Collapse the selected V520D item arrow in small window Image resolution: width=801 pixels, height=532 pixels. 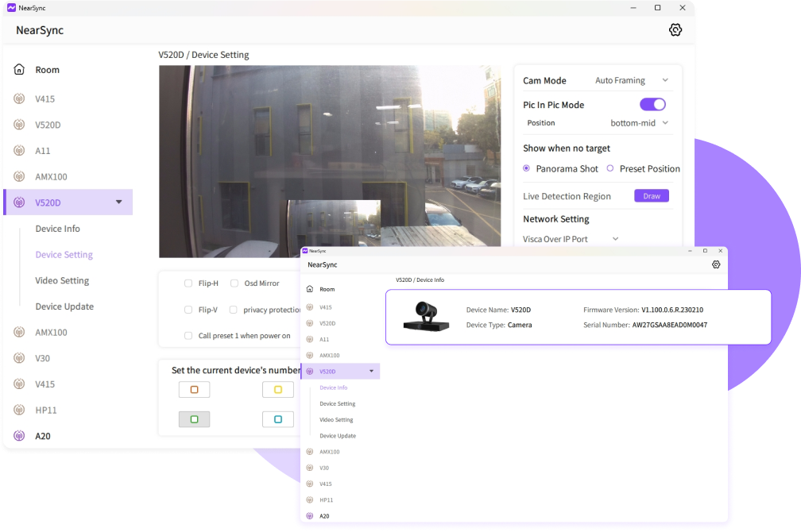[371, 371]
